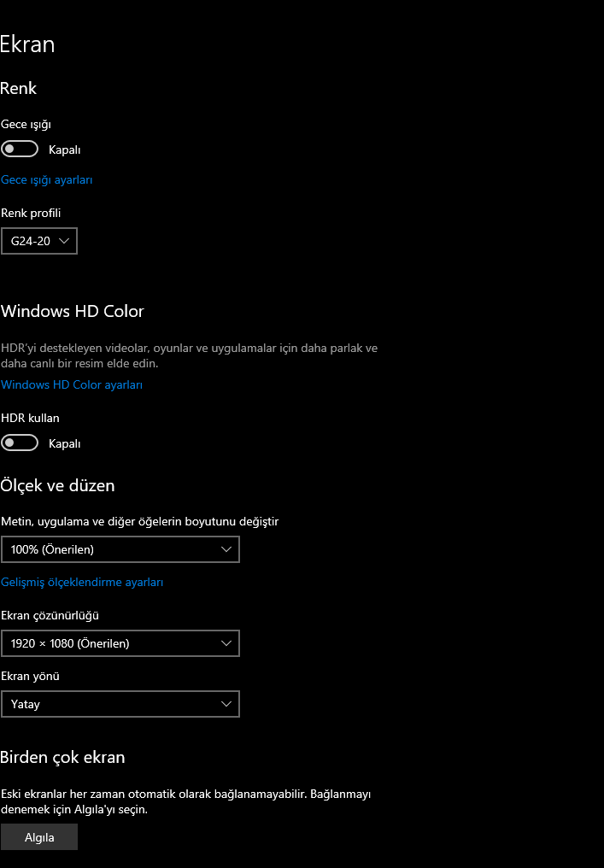Click the Ölçek ve düzen section heading
Viewport: 604px width, 868px height.
click(x=58, y=486)
